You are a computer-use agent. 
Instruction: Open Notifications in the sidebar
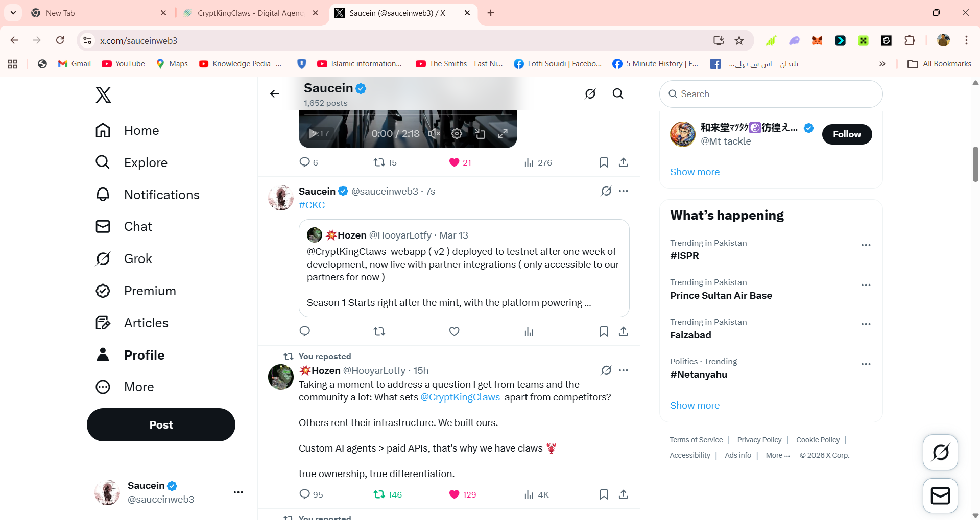pyautogui.click(x=147, y=195)
